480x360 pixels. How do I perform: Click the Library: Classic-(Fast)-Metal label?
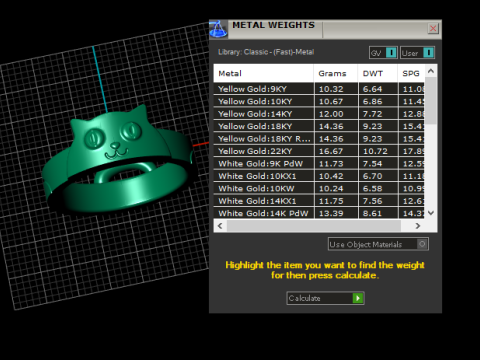click(266, 52)
